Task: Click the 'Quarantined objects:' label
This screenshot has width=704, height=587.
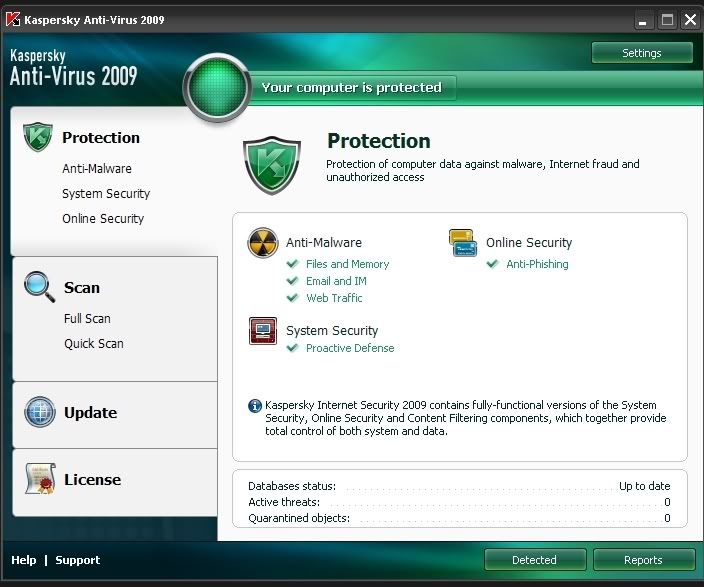Action: pyautogui.click(x=299, y=518)
